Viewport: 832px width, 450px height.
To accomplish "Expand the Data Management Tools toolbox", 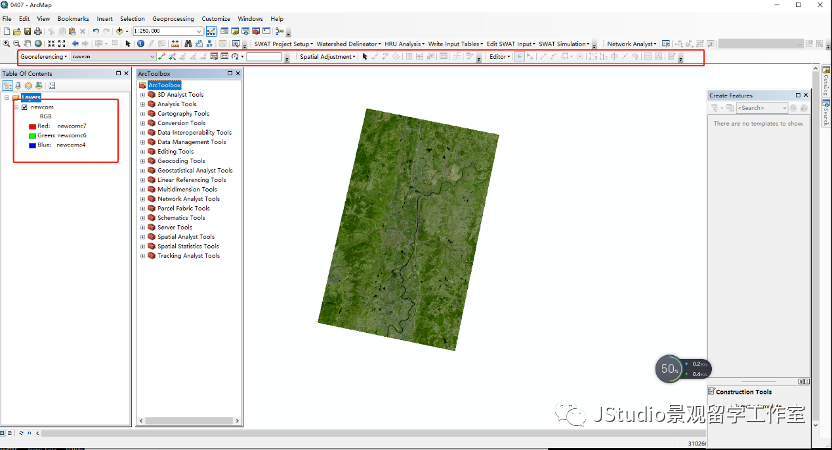I will 142,142.
